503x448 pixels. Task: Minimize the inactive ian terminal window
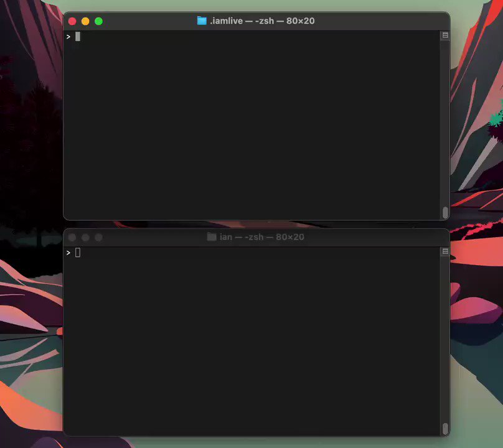pyautogui.click(x=85, y=237)
